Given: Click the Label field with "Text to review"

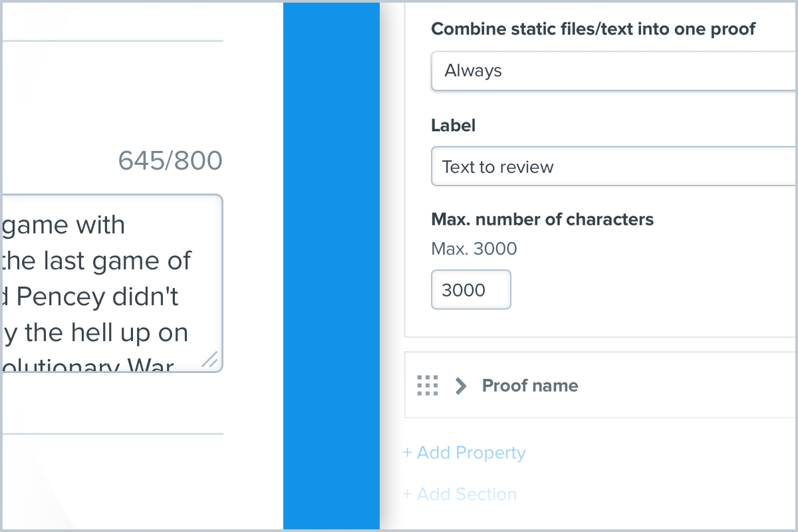Looking at the screenshot, I should point(614,166).
